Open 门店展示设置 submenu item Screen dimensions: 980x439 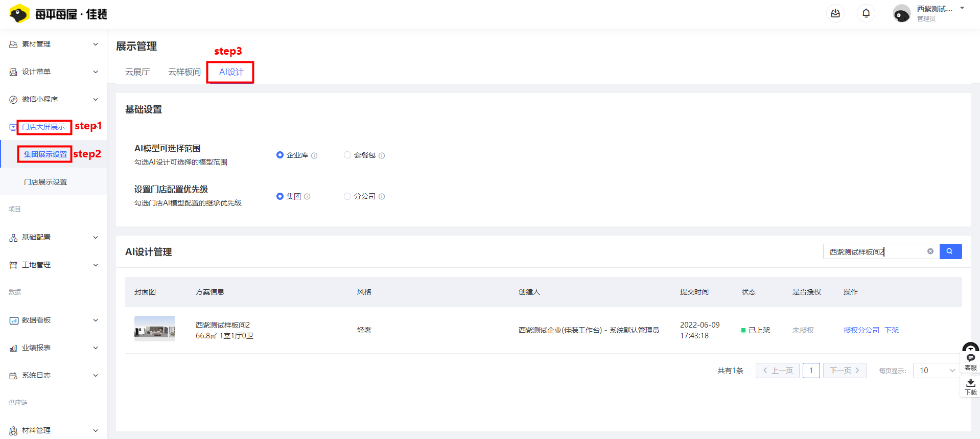(45, 182)
